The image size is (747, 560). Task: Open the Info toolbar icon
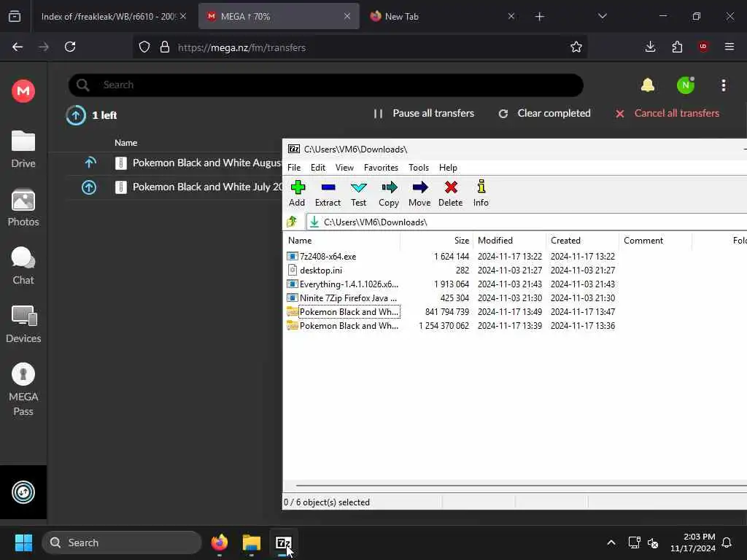coord(481,193)
